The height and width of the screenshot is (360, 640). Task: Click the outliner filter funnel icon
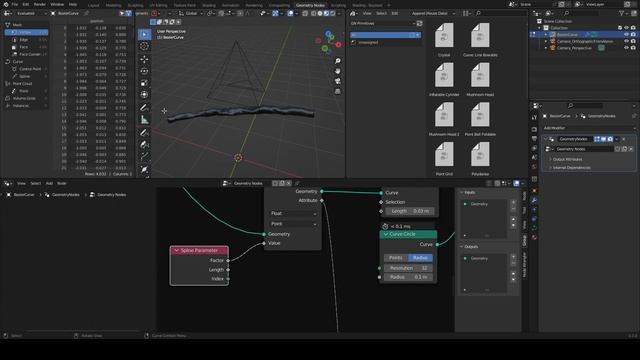pyautogui.click(x=622, y=13)
